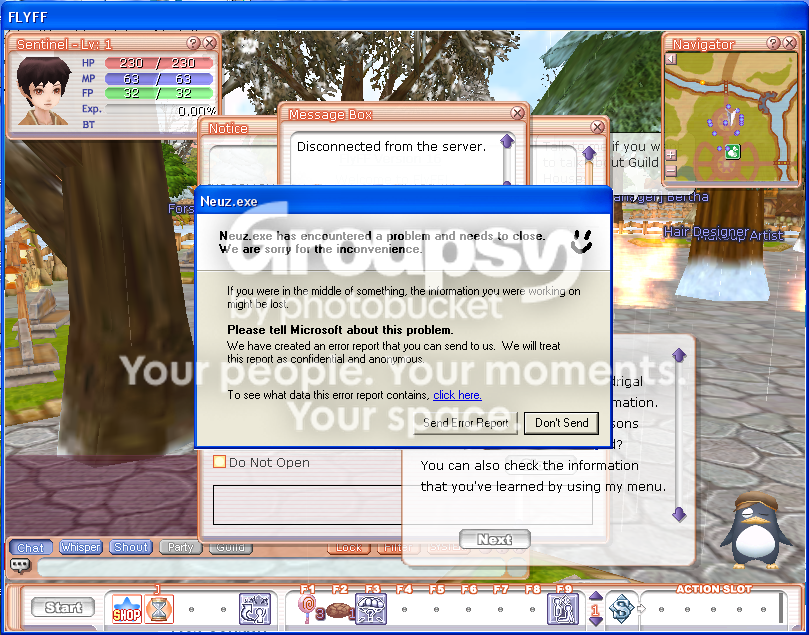Activate the F3 slot question-mark icon
The height and width of the screenshot is (635, 809).
371,609
